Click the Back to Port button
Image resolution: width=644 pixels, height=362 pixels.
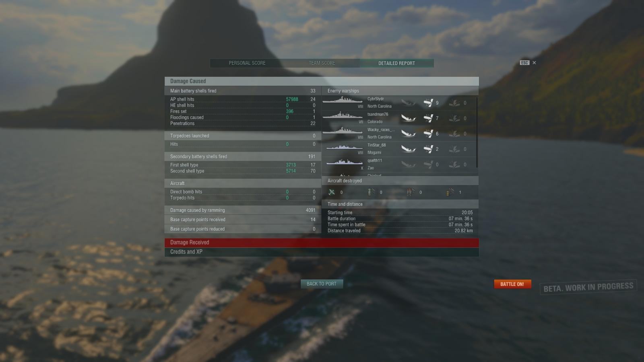click(x=322, y=284)
